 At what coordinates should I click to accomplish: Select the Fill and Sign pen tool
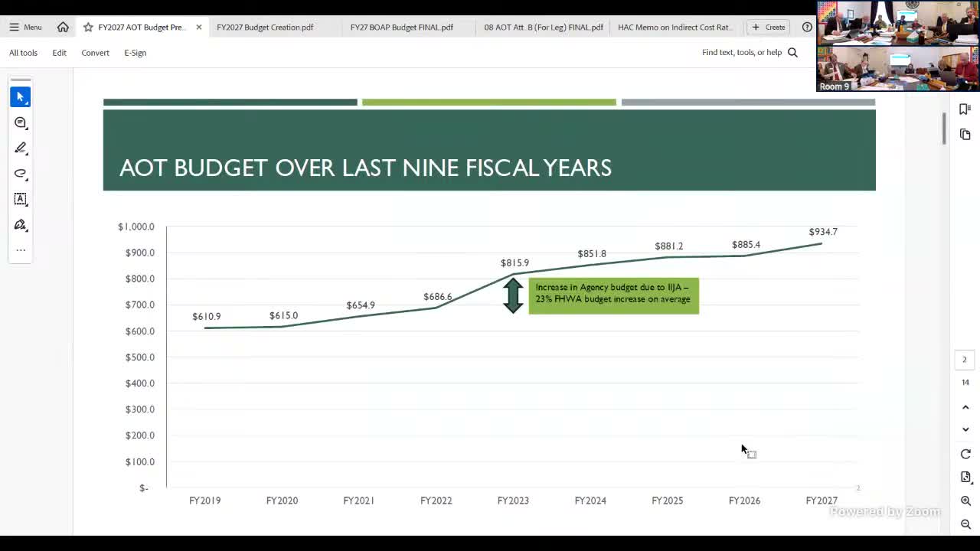tap(21, 225)
